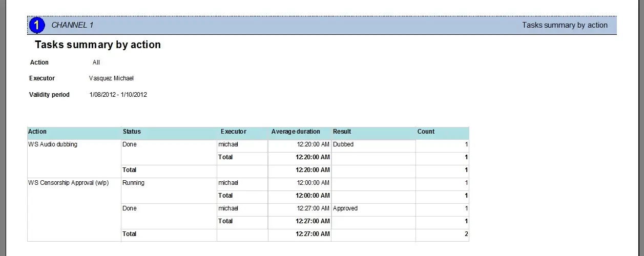Viewport: 644px width, 256px height.
Task: Select the 'Tasks summary by action' text in the blue header bar
Action: click(565, 25)
